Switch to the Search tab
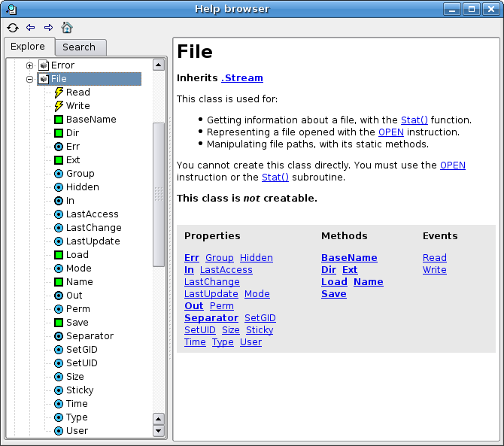The width and height of the screenshot is (504, 446). point(80,47)
